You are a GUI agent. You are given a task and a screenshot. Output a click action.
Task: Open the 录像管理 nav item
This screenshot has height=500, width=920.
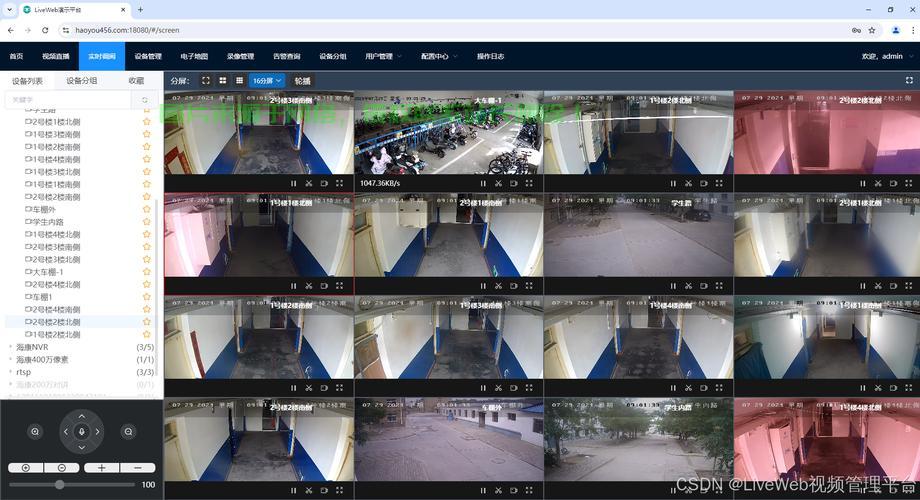(241, 56)
